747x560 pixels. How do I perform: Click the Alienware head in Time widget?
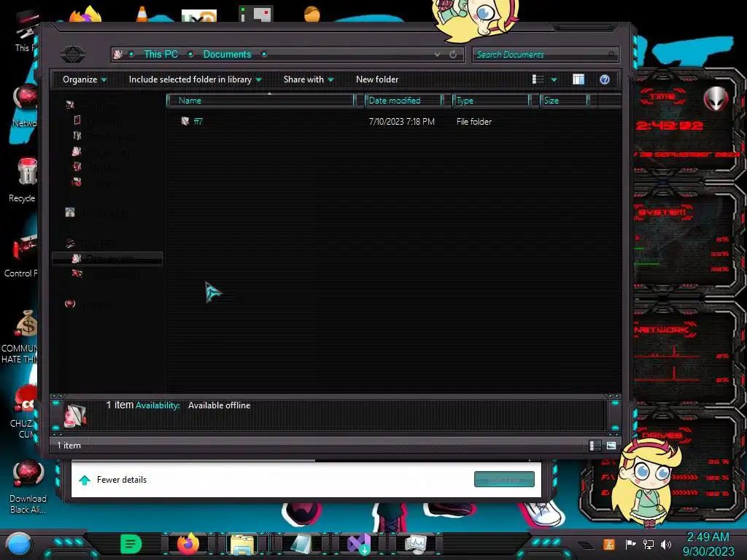click(x=716, y=99)
